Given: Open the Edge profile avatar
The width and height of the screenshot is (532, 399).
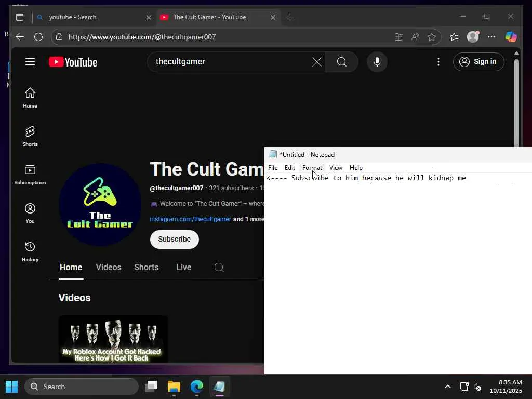Looking at the screenshot, I should (473, 37).
